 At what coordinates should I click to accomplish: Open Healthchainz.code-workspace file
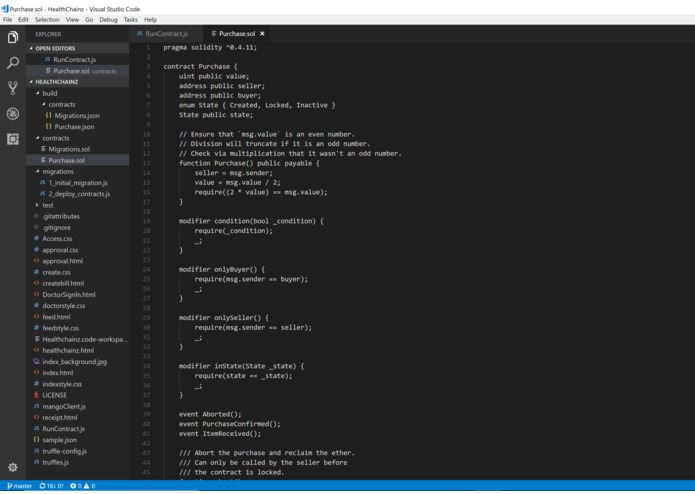pyautogui.click(x=78, y=339)
